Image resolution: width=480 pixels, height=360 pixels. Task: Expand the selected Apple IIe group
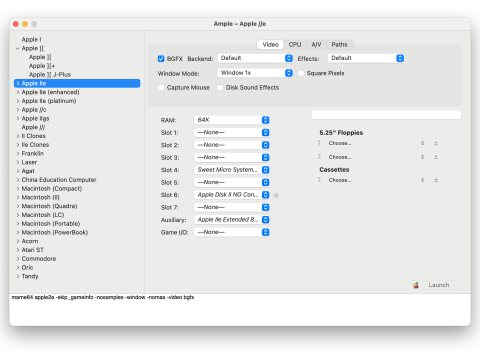18,83
